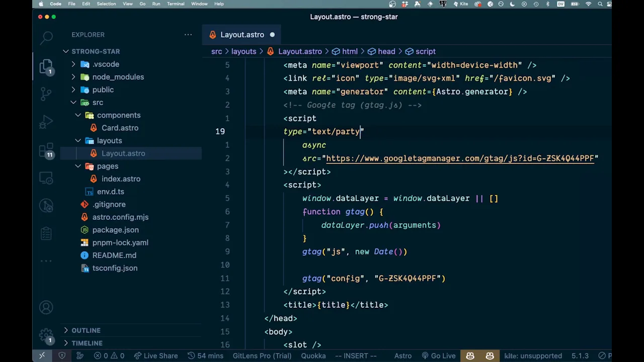Click the Kite icon in macOS menu bar
The image size is (644, 362).
[x=461, y=4]
